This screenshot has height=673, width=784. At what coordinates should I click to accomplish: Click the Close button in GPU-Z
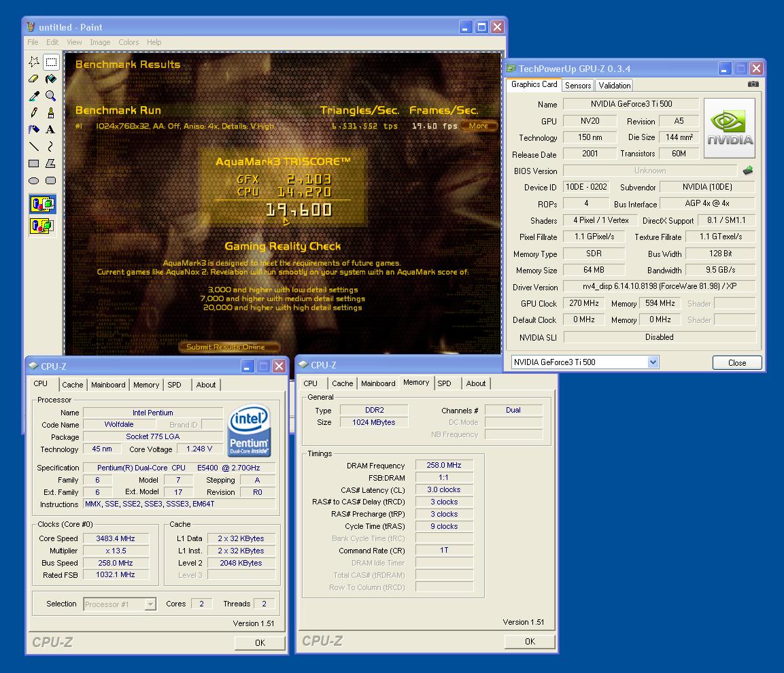[737, 362]
